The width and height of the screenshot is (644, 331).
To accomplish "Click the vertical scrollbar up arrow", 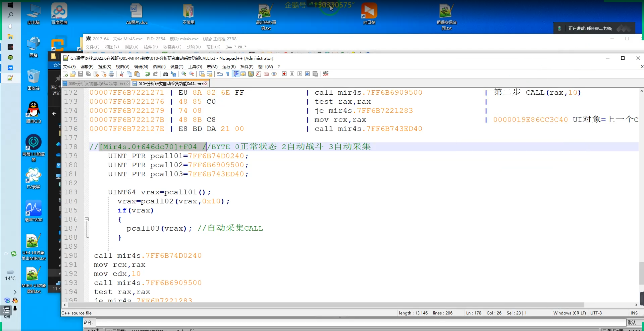I will pos(641,91).
